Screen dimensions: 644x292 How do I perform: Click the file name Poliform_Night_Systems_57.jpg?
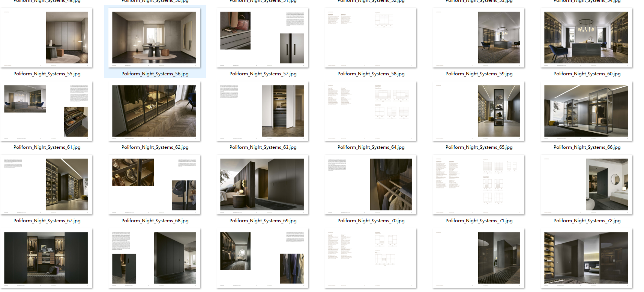tap(263, 74)
